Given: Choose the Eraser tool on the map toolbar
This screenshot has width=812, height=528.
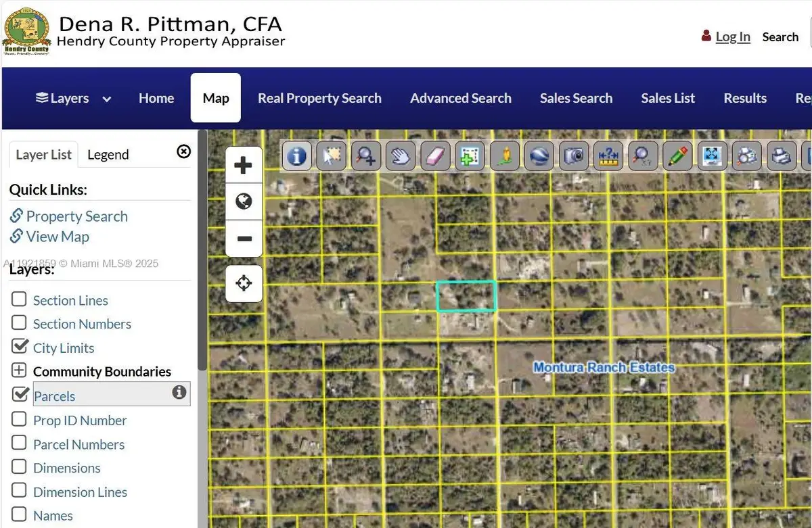Looking at the screenshot, I should (x=434, y=155).
